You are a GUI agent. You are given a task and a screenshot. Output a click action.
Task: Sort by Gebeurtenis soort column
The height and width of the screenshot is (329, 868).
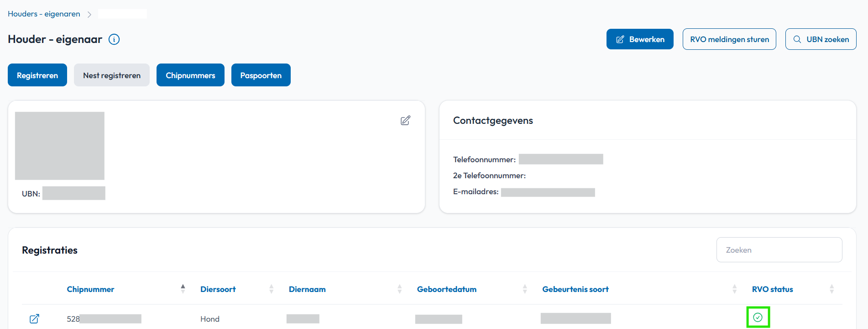click(x=575, y=289)
